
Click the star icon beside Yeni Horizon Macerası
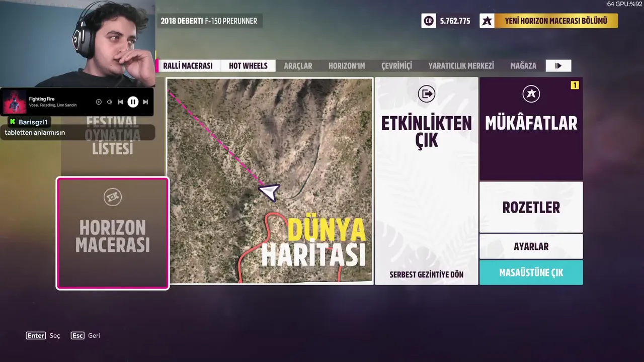click(487, 21)
